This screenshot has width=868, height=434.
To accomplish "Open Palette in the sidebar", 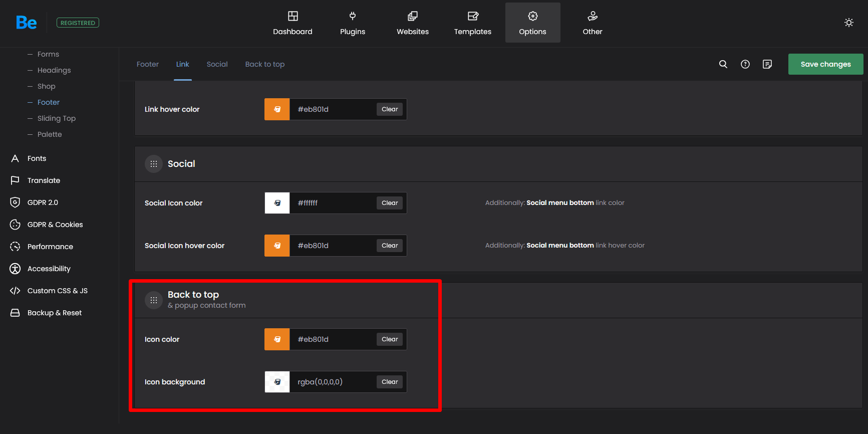I will tap(50, 134).
